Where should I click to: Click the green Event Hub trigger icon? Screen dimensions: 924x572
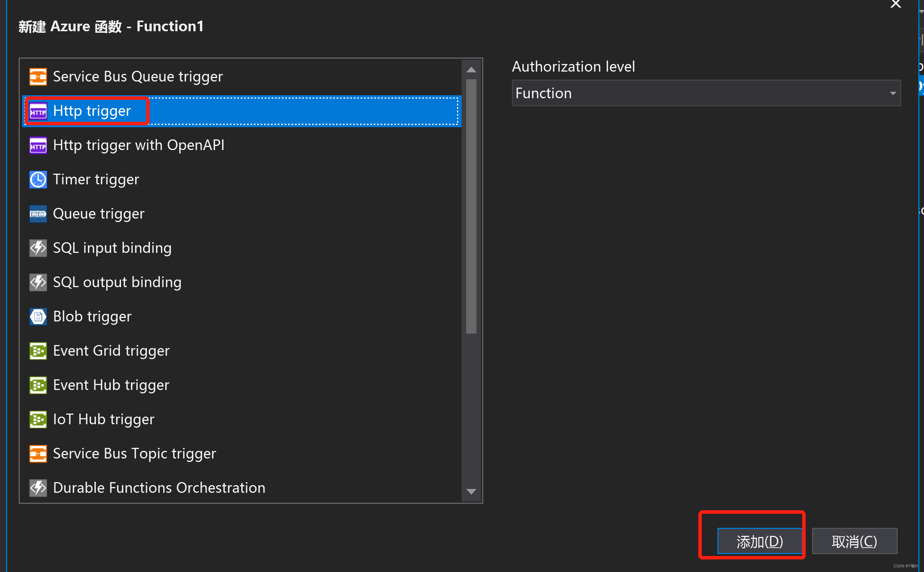click(x=38, y=385)
